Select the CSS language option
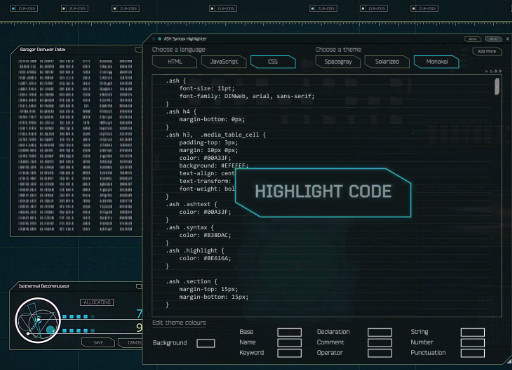Viewport: 512px width, 370px height. coord(273,62)
